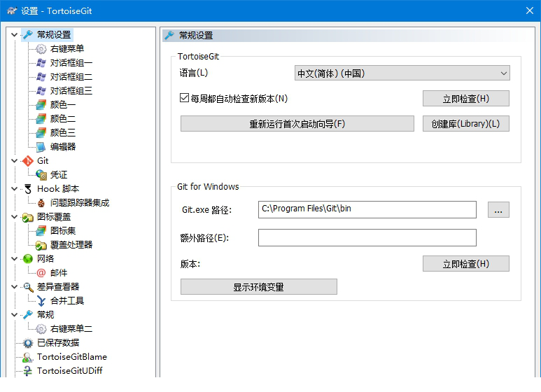The image size is (541, 392).
Task: Select 邮件 under 网络
Action: coord(59,273)
